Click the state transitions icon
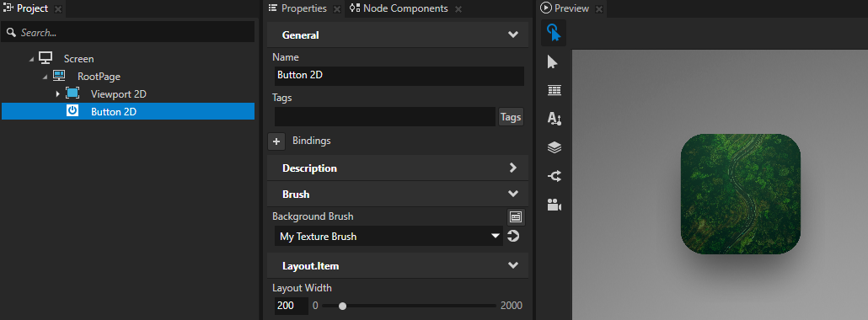Image resolution: width=868 pixels, height=320 pixels. tap(555, 176)
